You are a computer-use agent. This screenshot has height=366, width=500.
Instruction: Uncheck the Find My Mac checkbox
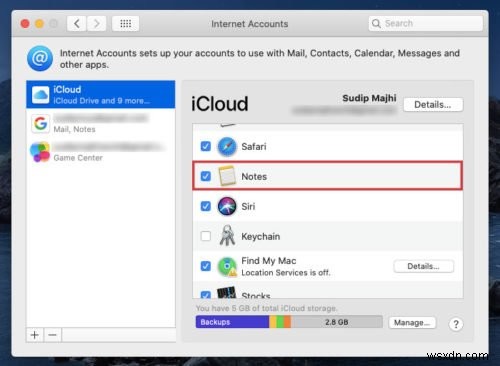tap(206, 266)
